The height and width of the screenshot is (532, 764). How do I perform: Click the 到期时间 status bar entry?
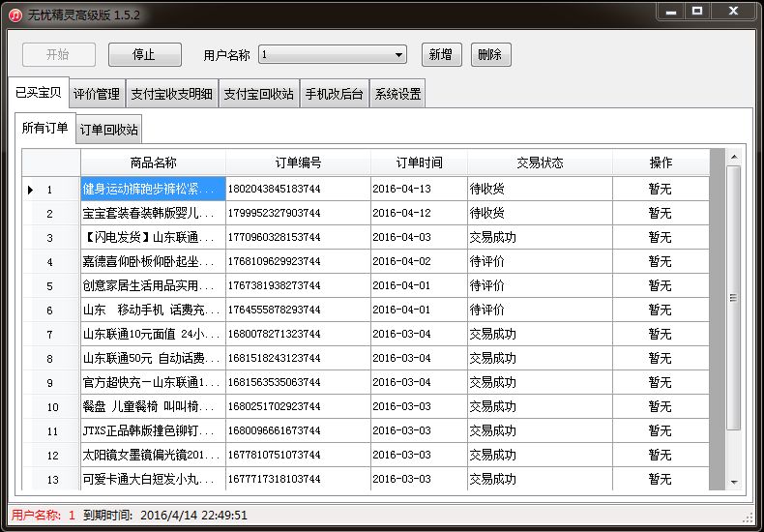click(x=165, y=516)
